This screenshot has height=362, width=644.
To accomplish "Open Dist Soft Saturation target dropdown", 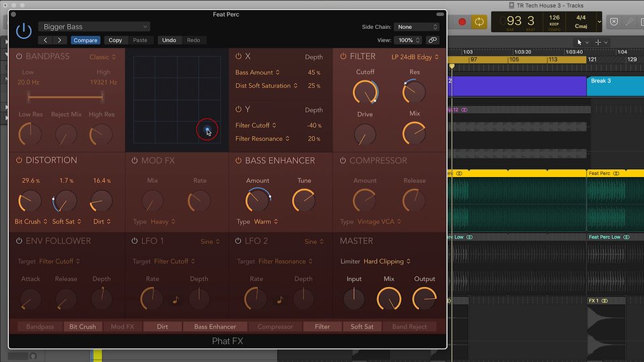I will click(266, 86).
